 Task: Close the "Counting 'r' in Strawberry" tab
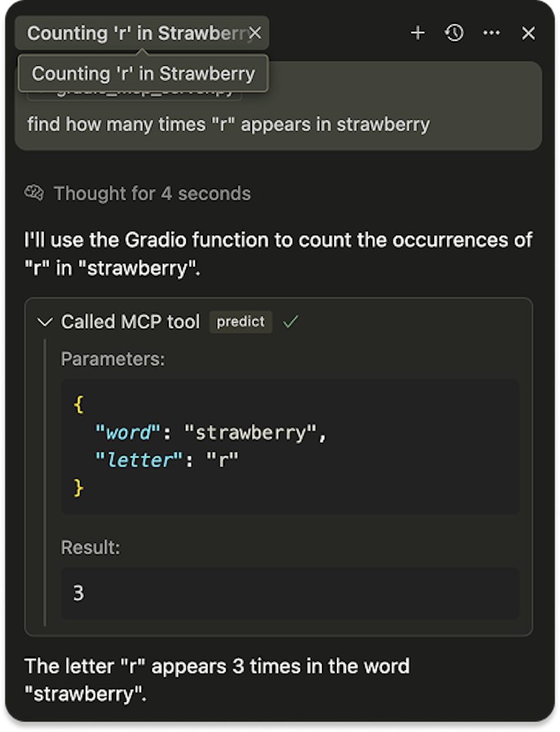[x=255, y=33]
